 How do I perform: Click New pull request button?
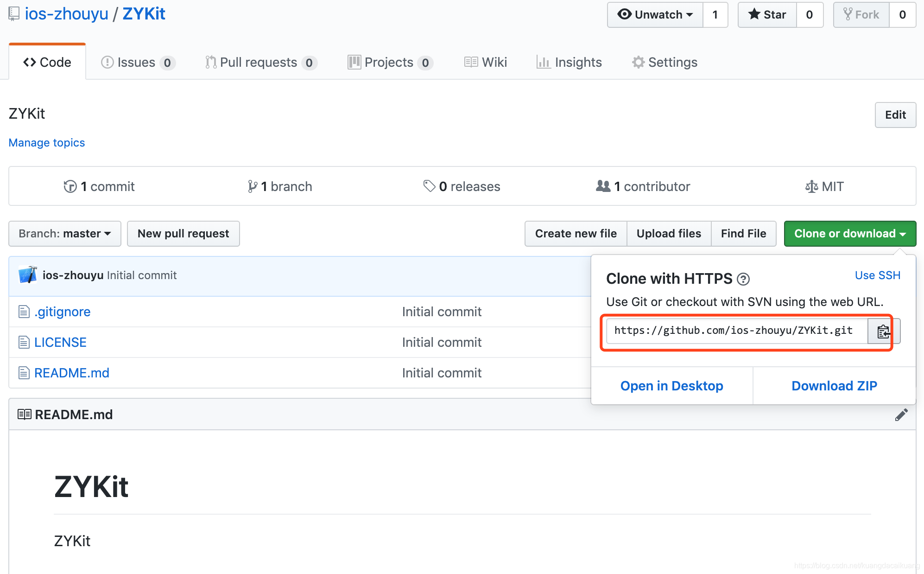tap(184, 234)
